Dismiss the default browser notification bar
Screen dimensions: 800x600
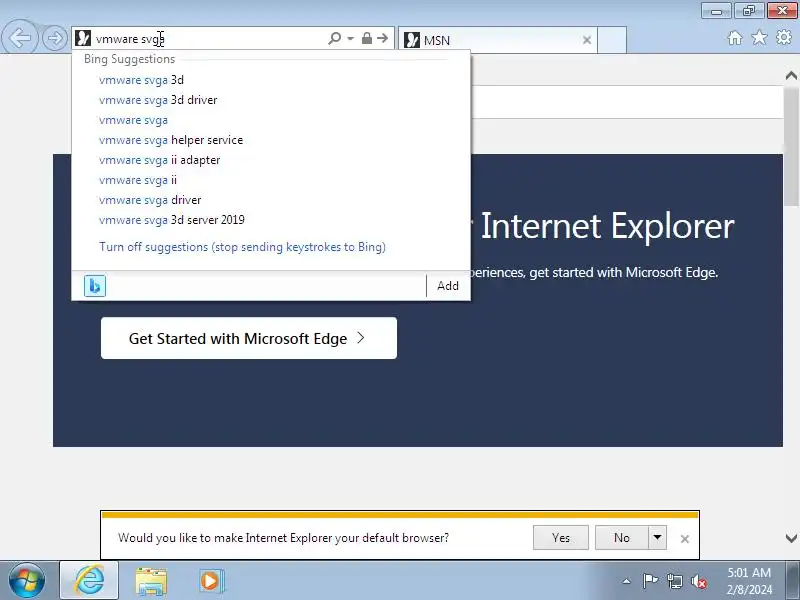[685, 539]
